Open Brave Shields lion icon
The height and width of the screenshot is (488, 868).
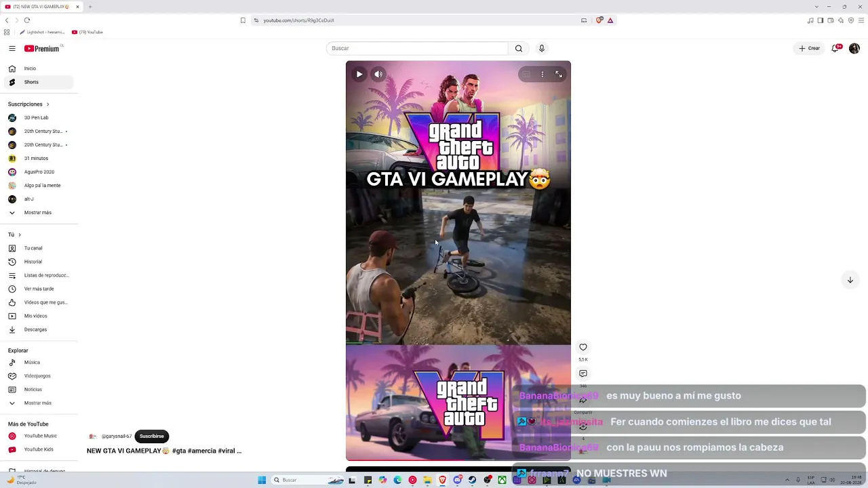tap(599, 20)
